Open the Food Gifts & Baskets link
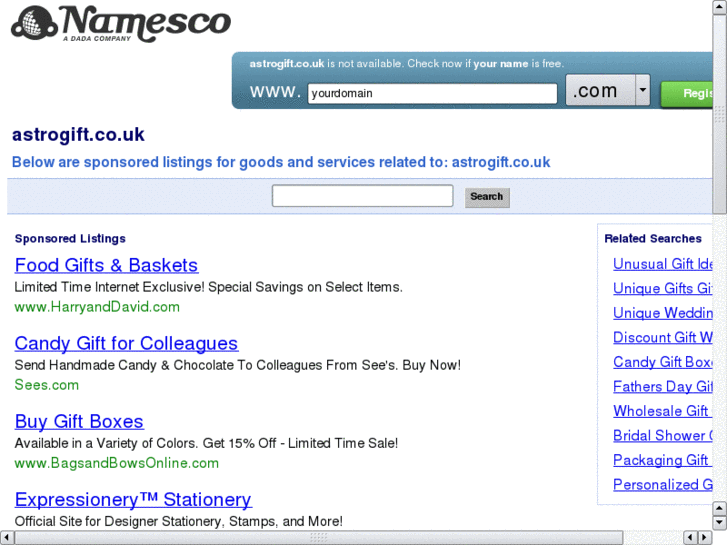 pyautogui.click(x=106, y=265)
